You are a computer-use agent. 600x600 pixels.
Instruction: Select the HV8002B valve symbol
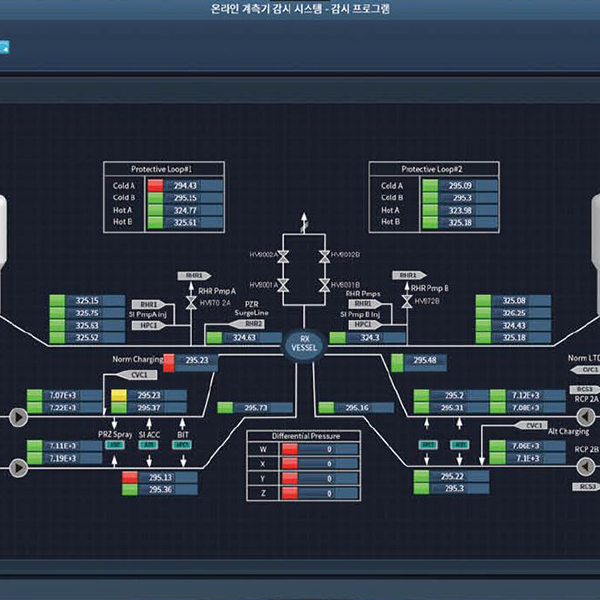pos(323,258)
